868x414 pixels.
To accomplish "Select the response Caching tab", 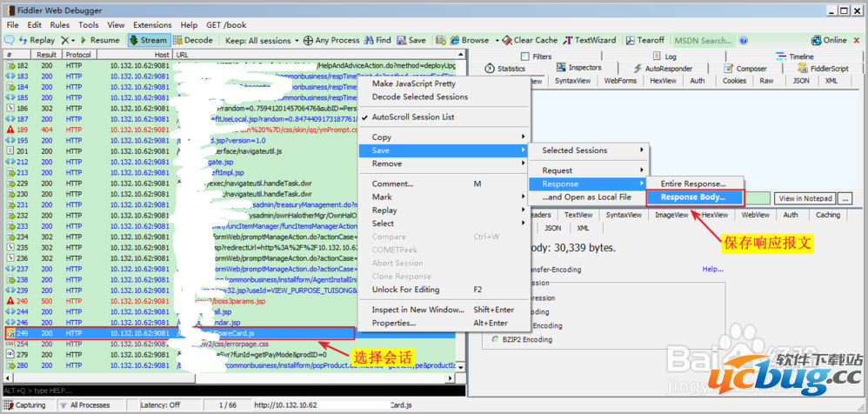I will [x=828, y=215].
